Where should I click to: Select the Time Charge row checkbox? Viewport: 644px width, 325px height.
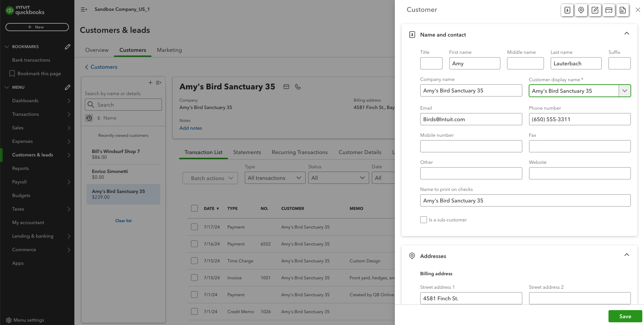tap(194, 261)
